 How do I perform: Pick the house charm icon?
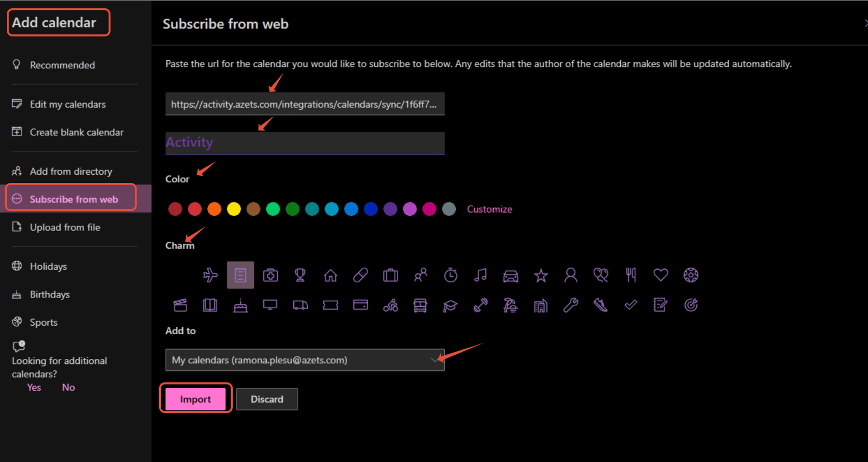coord(330,275)
